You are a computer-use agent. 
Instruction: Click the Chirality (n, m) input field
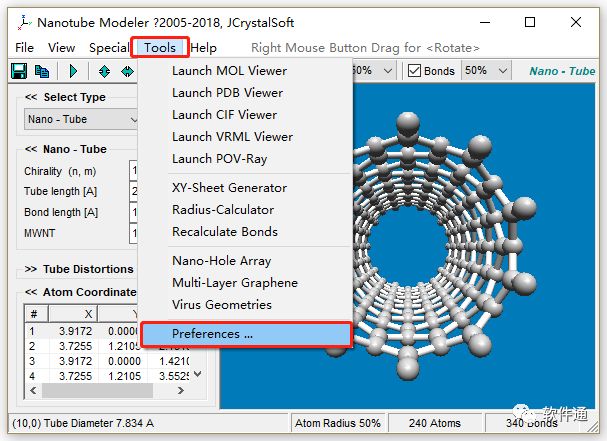pos(134,171)
